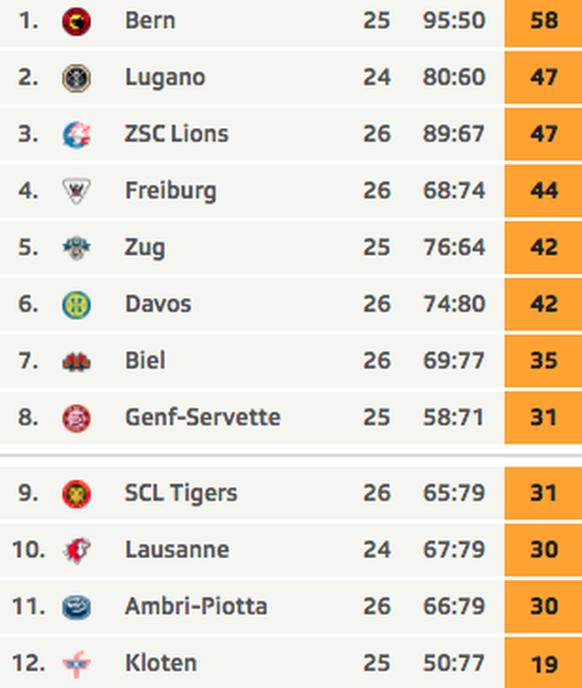Open the Bern team name link
Screen dimensions: 582x688
(150, 20)
